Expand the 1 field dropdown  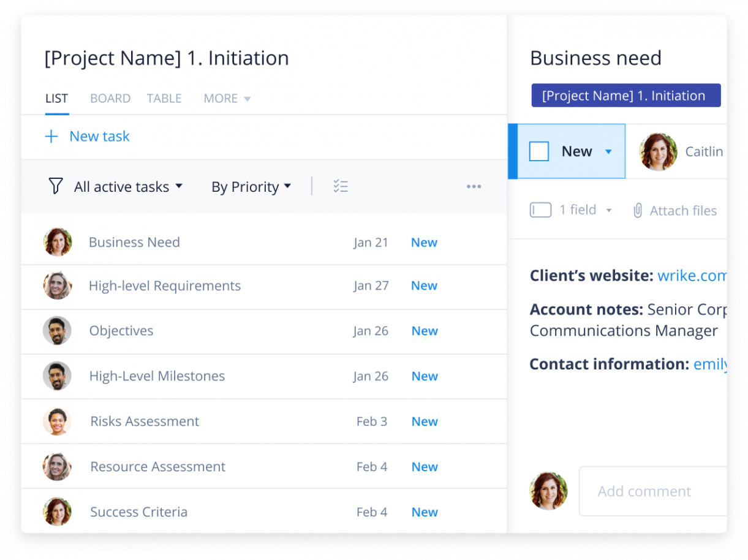point(585,210)
